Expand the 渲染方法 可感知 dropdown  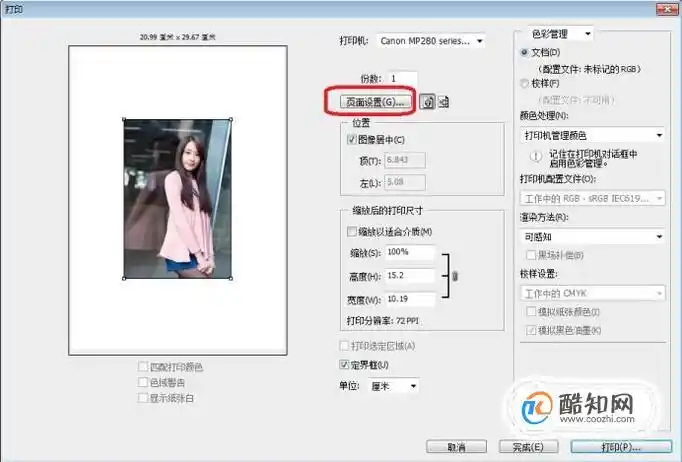(592, 237)
